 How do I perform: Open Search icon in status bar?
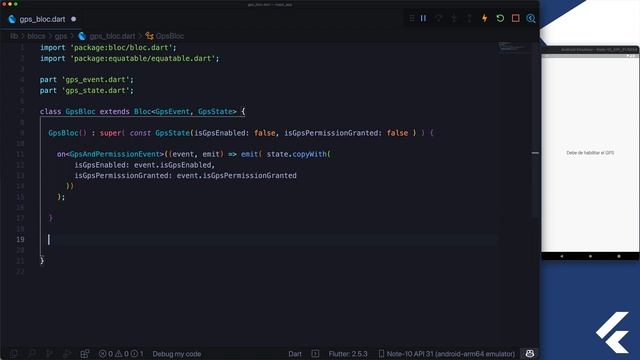31,353
